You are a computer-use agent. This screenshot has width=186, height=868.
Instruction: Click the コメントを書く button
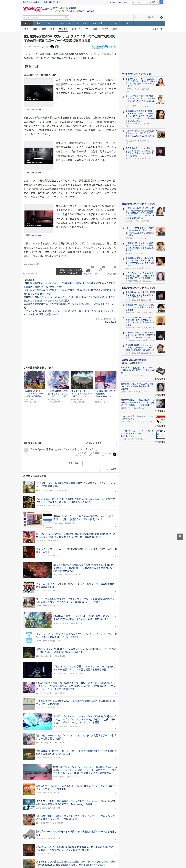(93, 443)
